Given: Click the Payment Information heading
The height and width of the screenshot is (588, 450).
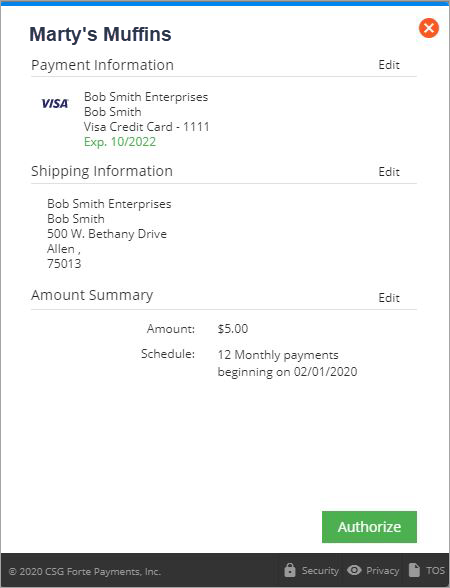Looking at the screenshot, I should [x=102, y=65].
